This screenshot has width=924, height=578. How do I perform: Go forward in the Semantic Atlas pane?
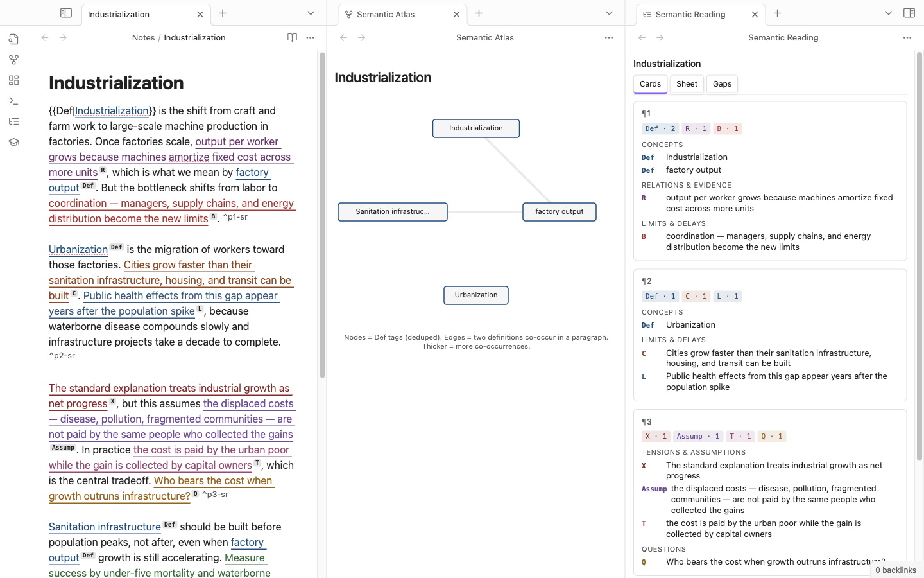click(x=362, y=38)
